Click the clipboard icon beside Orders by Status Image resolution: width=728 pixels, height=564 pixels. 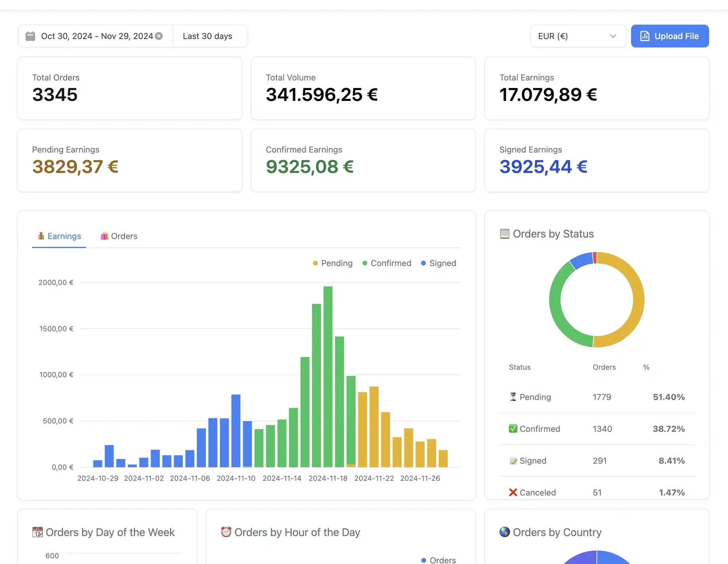[504, 233]
